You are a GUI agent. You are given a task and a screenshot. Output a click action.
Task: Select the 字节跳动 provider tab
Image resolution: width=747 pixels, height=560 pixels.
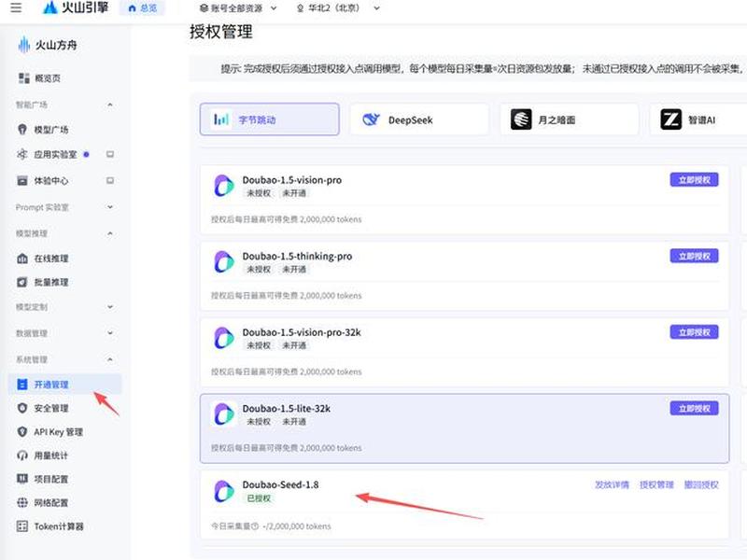[x=270, y=119]
